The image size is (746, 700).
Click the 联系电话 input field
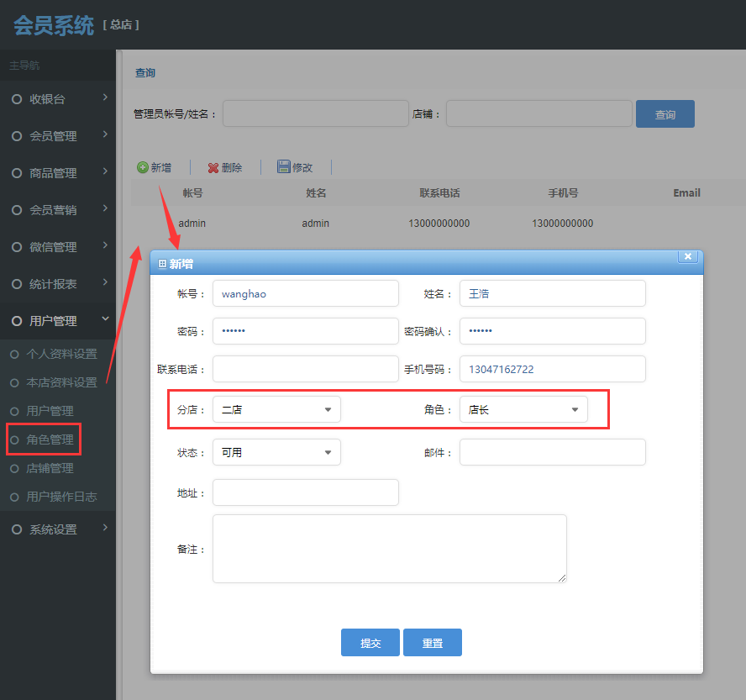(x=305, y=369)
